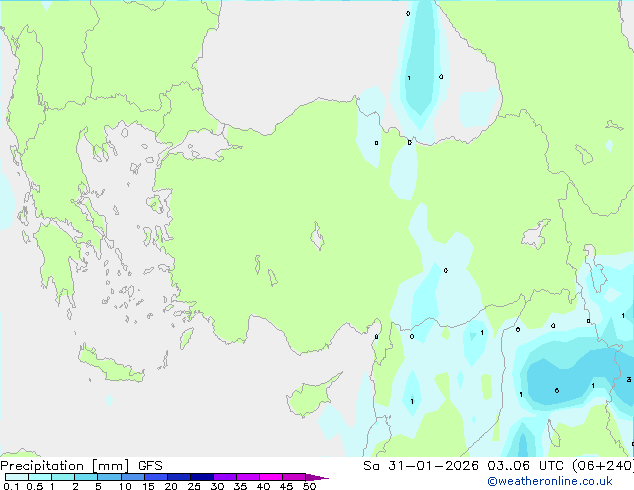This screenshot has height=490, width=634.
Task: Select the 35–40 mm legend swatch
Action: pyautogui.click(x=247, y=477)
